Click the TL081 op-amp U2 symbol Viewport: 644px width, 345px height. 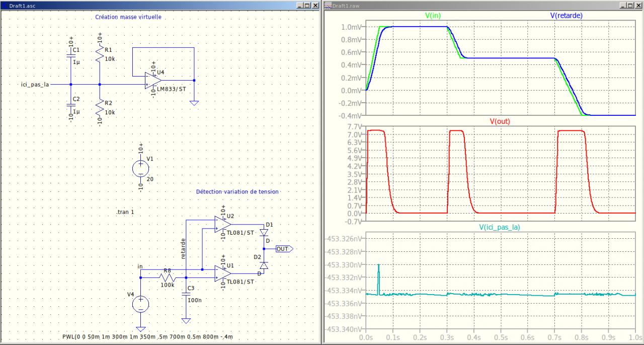pos(222,224)
